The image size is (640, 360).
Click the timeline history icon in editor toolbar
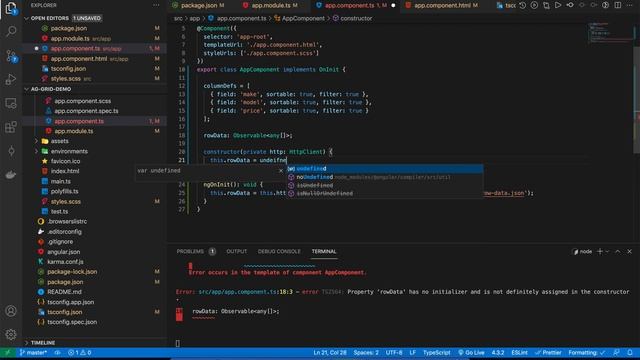(522, 5)
